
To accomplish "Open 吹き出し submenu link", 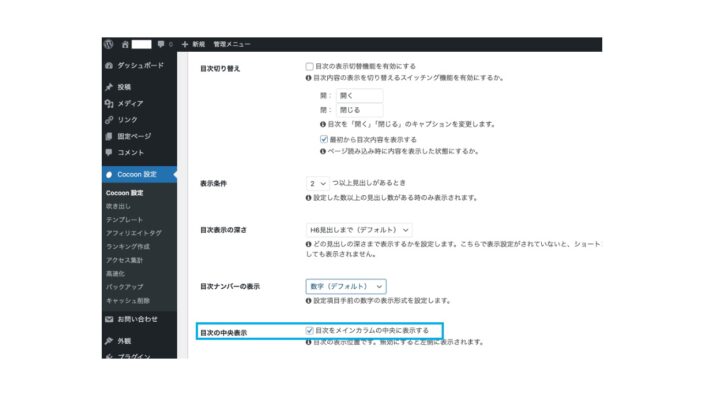I will [118, 206].
